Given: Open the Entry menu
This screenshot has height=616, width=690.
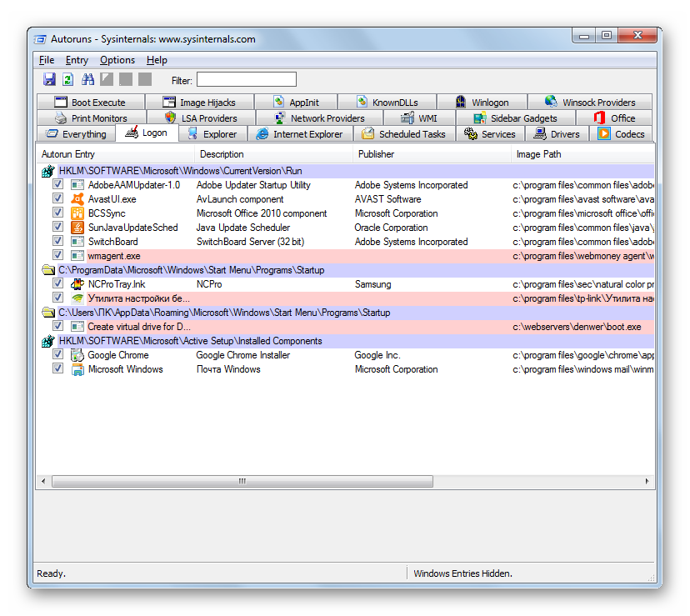Looking at the screenshot, I should tap(77, 60).
